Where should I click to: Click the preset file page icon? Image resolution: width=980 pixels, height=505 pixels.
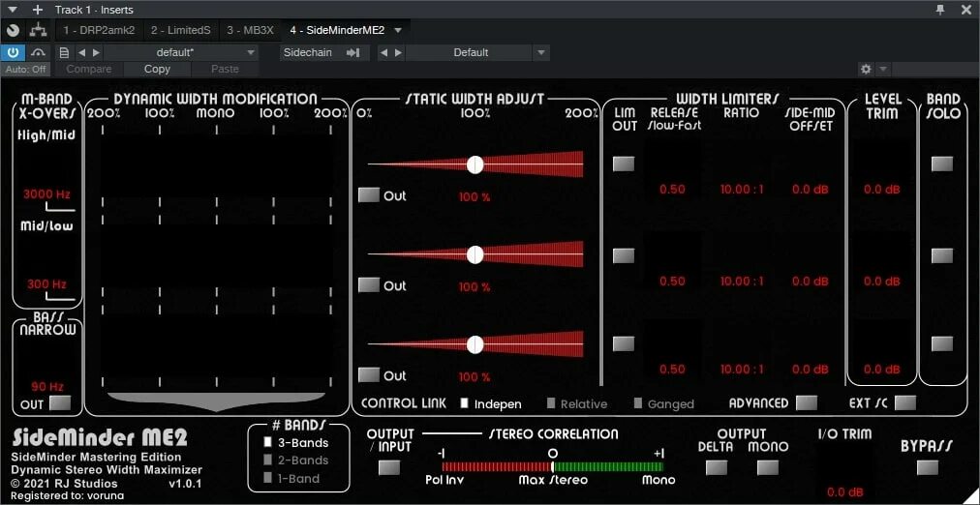[64, 52]
